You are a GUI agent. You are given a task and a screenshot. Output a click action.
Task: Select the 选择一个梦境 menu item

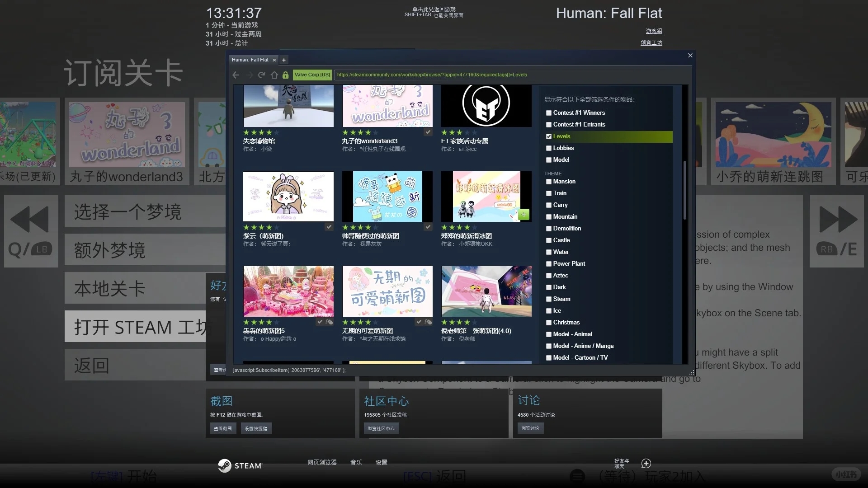click(x=145, y=211)
